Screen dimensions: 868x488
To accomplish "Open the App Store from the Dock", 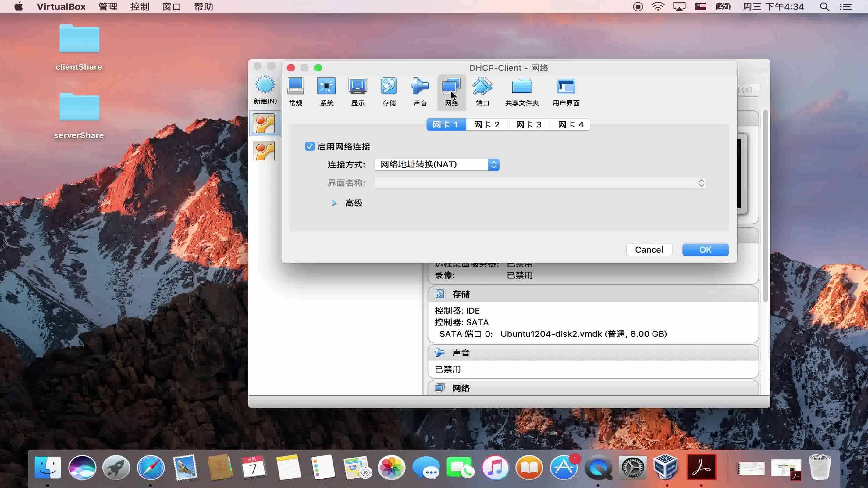I will click(564, 468).
